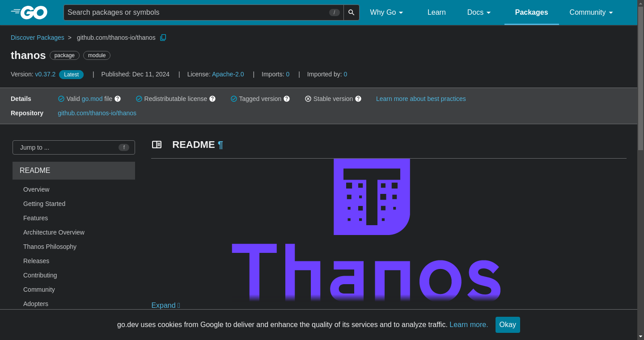644x340 pixels.
Task: Open version v0.37.2 link
Action: pyautogui.click(x=45, y=74)
